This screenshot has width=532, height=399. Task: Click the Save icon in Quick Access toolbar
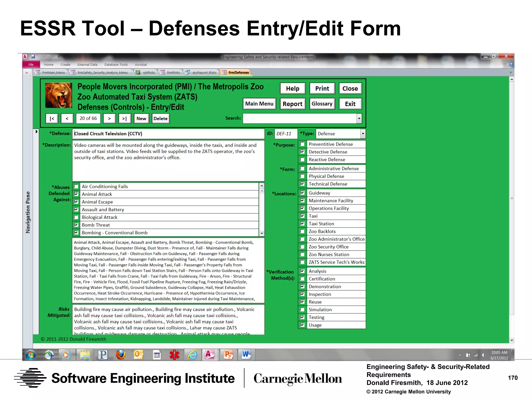point(33,56)
